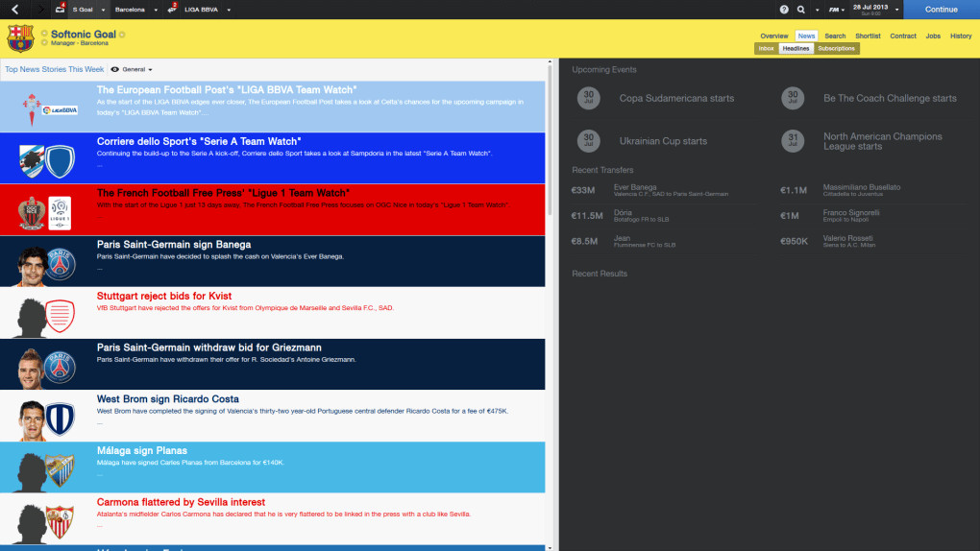Open 'Carmona flattered by Sevilla interest' headline
Image resolution: width=980 pixels, height=551 pixels.
[x=181, y=502]
